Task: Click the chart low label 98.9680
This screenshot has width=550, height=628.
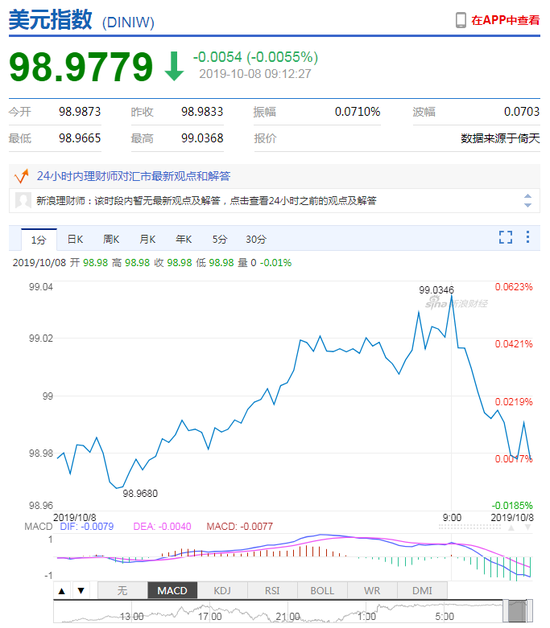Action: point(140,493)
